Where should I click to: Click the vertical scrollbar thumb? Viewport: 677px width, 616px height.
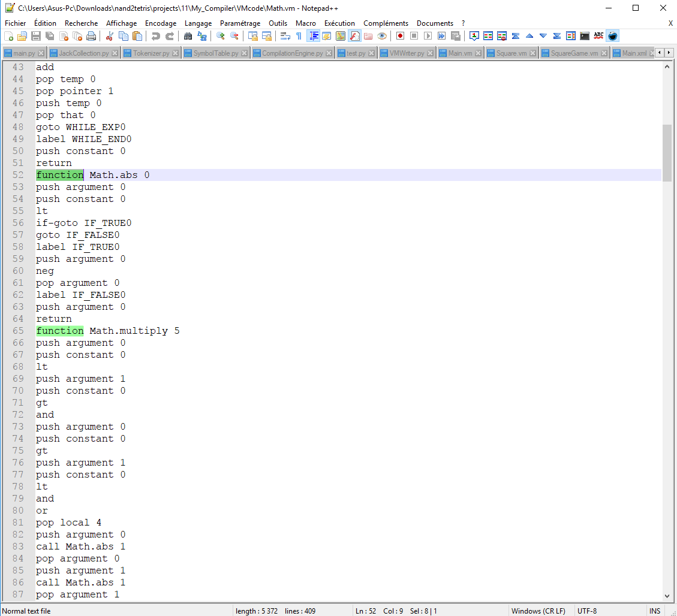(667, 153)
